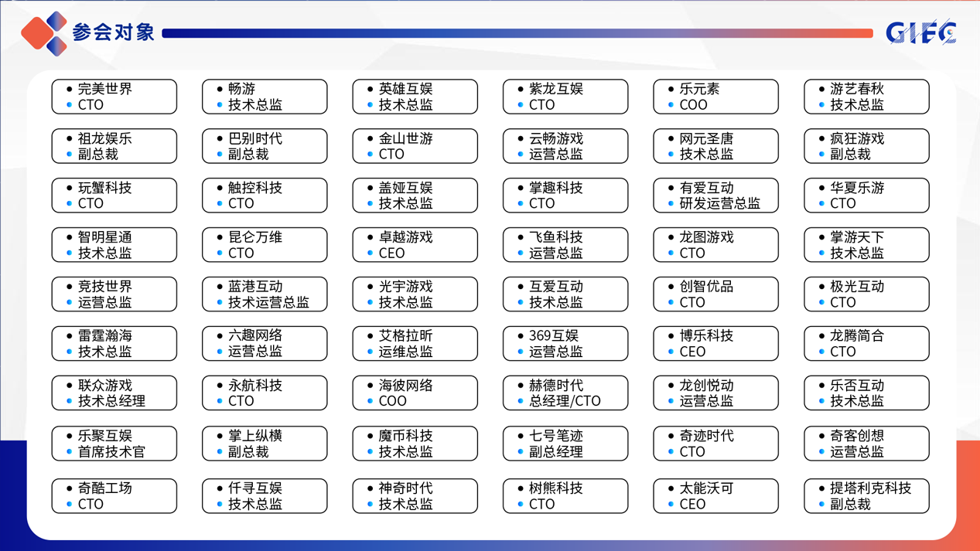Viewport: 980px width, 551px height.
Task: Select the 联众游戏 company name
Action: point(105,386)
